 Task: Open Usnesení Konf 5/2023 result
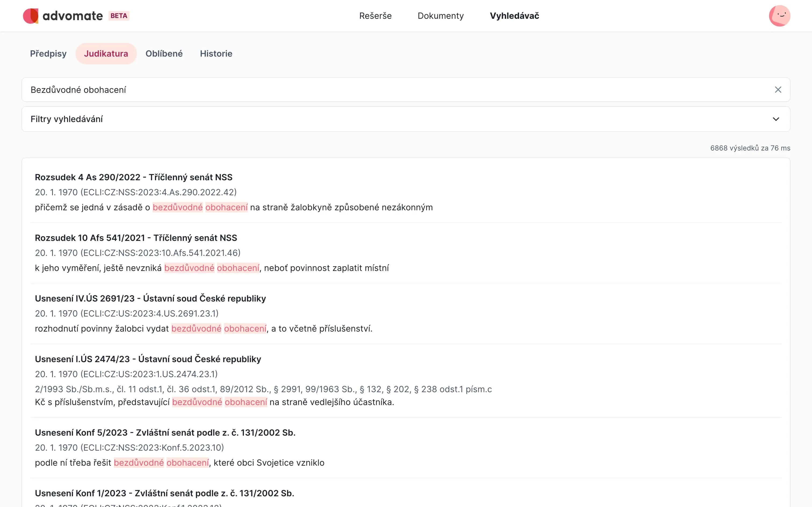[x=165, y=432]
